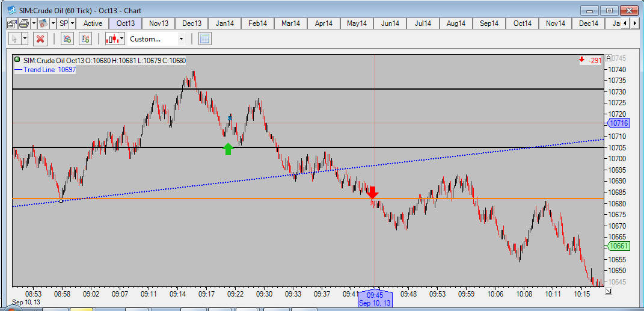Click the chart window title bar icon
Viewport: 644px width, 311px height.
tap(12, 10)
